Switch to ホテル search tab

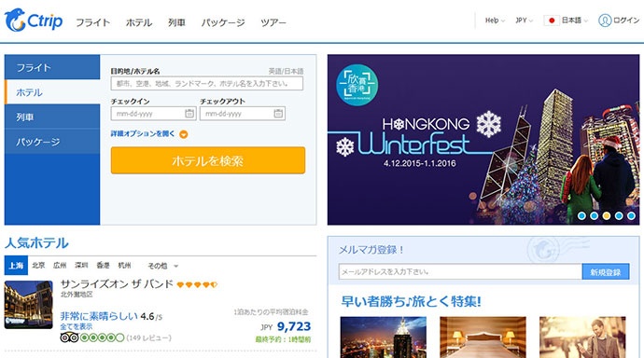[x=52, y=92]
